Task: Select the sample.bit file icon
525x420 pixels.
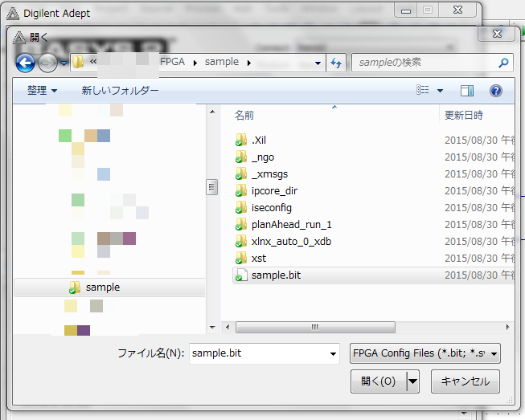Action: pos(241,275)
